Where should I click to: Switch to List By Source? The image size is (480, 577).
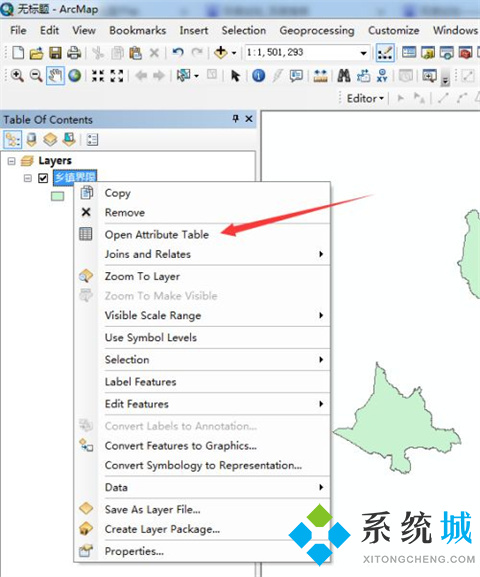coord(31,140)
